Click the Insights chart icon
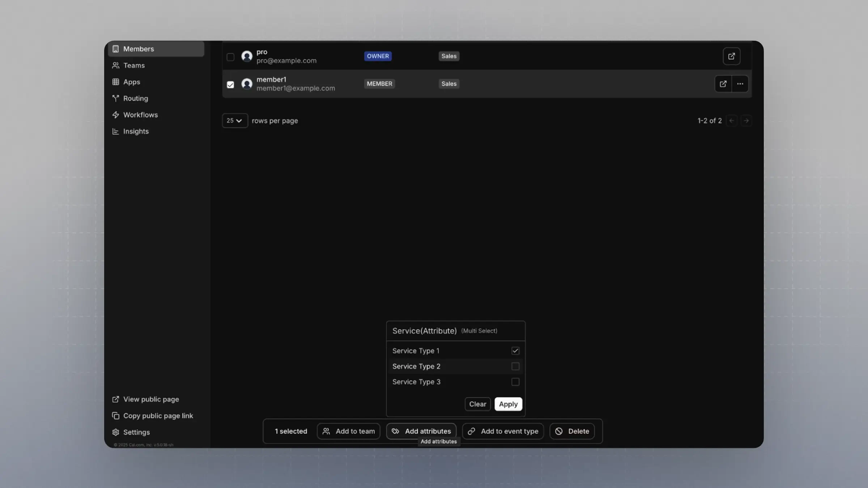This screenshot has height=488, width=868. [116, 132]
